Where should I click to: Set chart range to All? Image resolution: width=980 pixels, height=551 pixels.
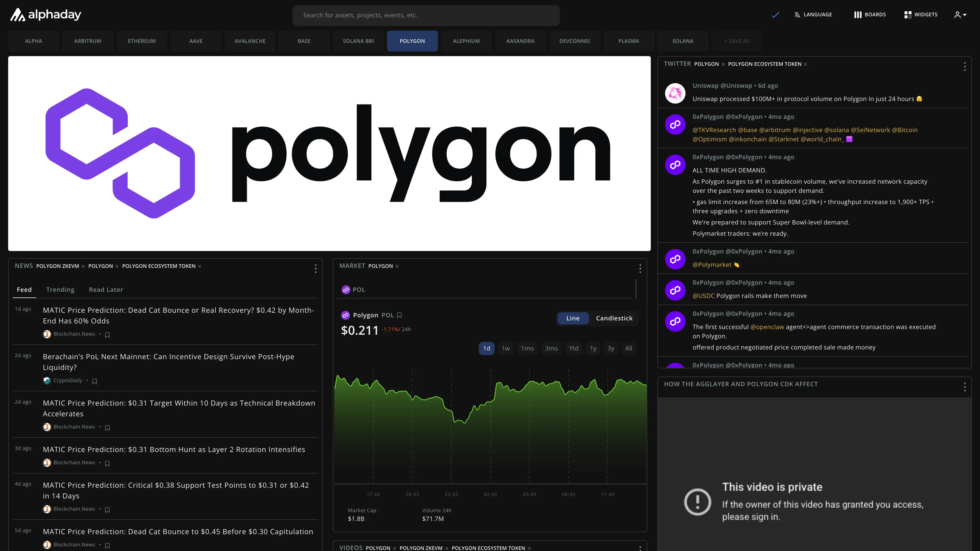[629, 348]
